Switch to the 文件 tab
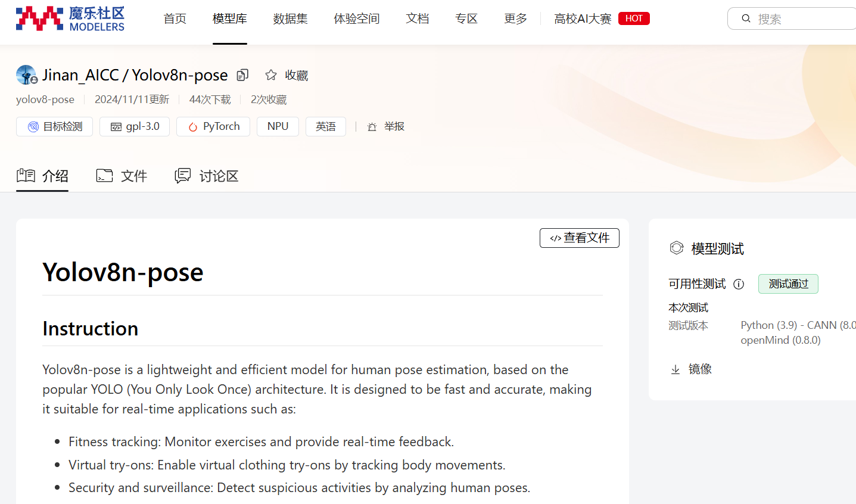 [122, 176]
